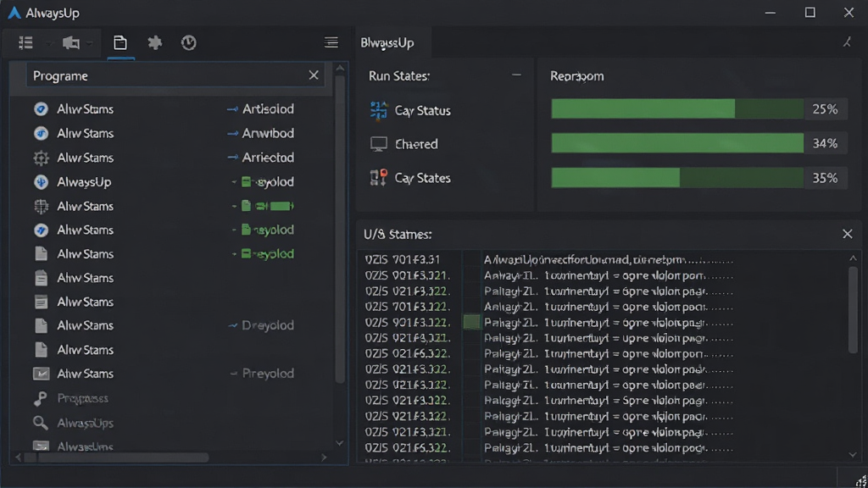Click the 35% value label

[825, 178]
